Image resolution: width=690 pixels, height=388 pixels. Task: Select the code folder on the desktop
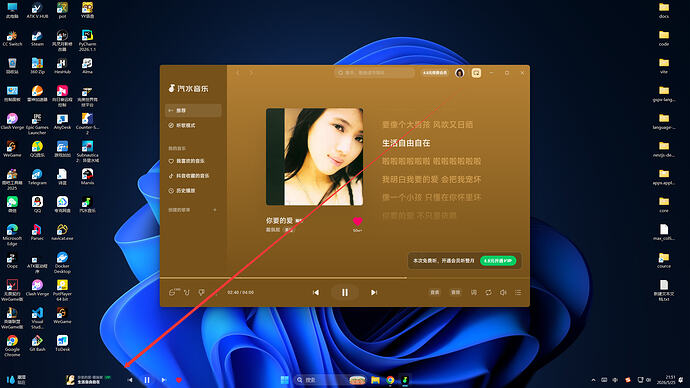point(664,38)
